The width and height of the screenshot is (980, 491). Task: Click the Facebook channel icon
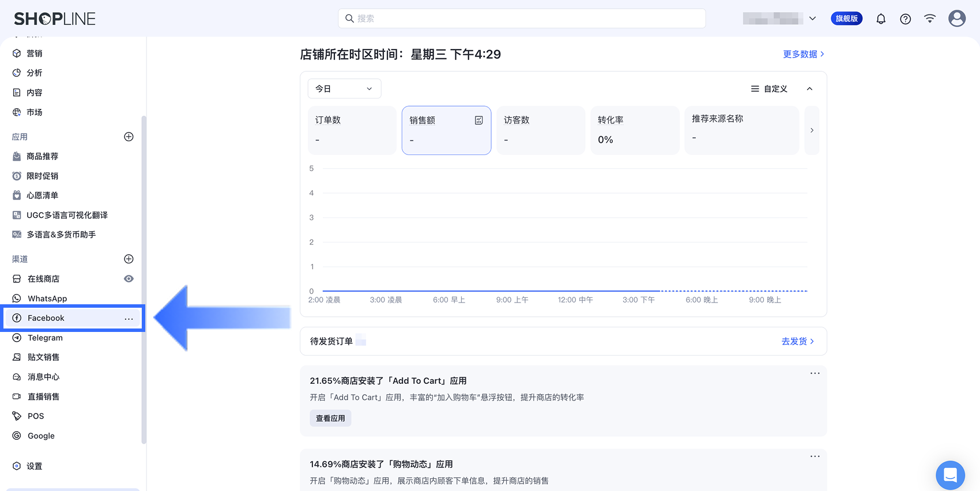[x=17, y=318]
